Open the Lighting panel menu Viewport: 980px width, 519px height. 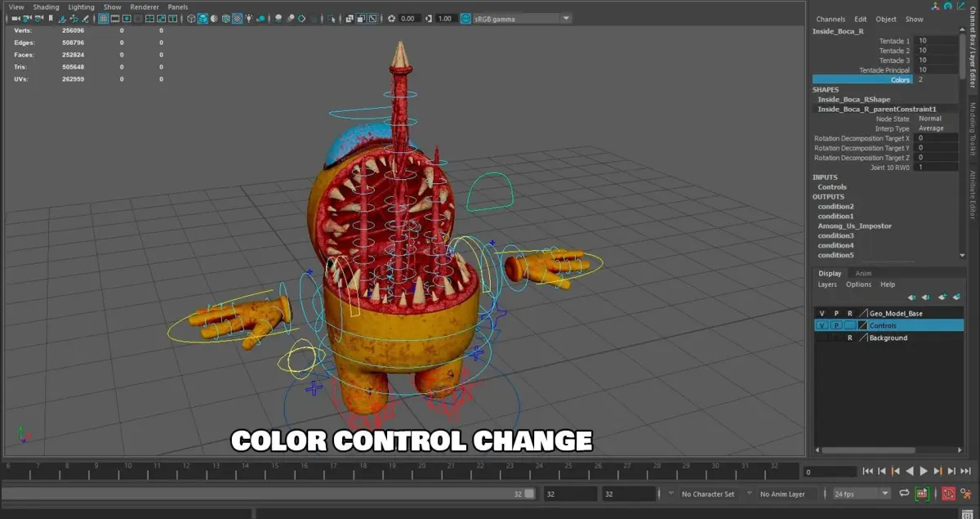tap(82, 7)
